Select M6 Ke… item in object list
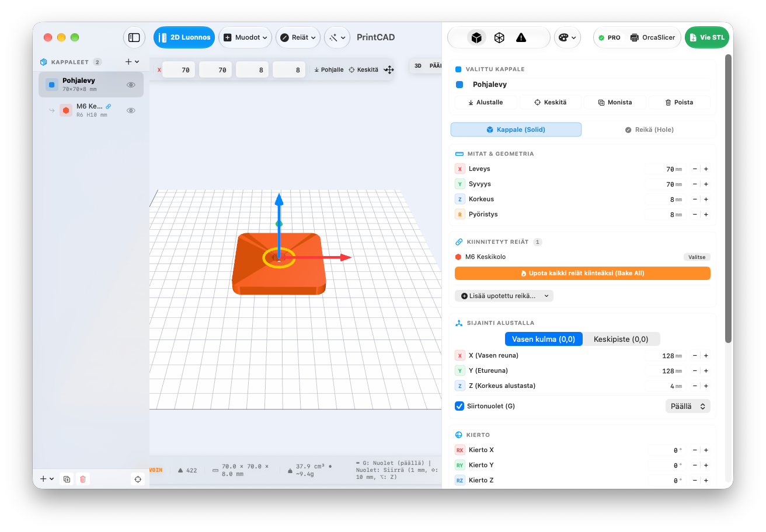Viewport: 766px width, 532px height. pyautogui.click(x=90, y=110)
